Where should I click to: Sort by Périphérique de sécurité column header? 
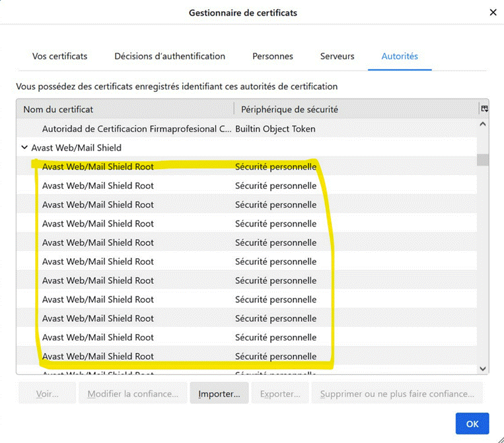(x=356, y=109)
